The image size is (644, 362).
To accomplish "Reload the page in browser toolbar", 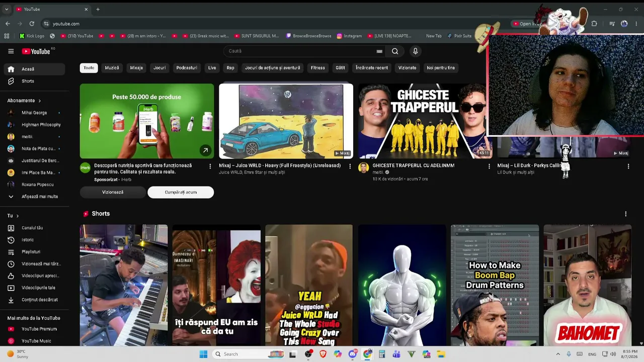I will (x=32, y=24).
